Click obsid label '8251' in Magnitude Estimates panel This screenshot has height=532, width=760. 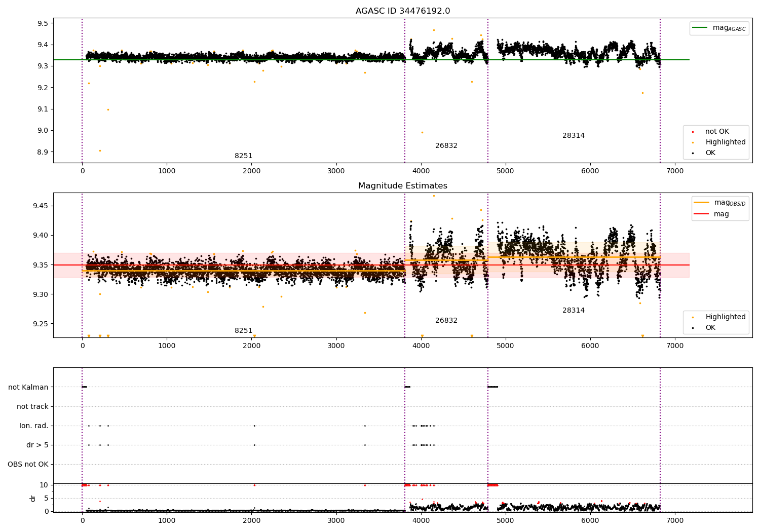(x=243, y=331)
